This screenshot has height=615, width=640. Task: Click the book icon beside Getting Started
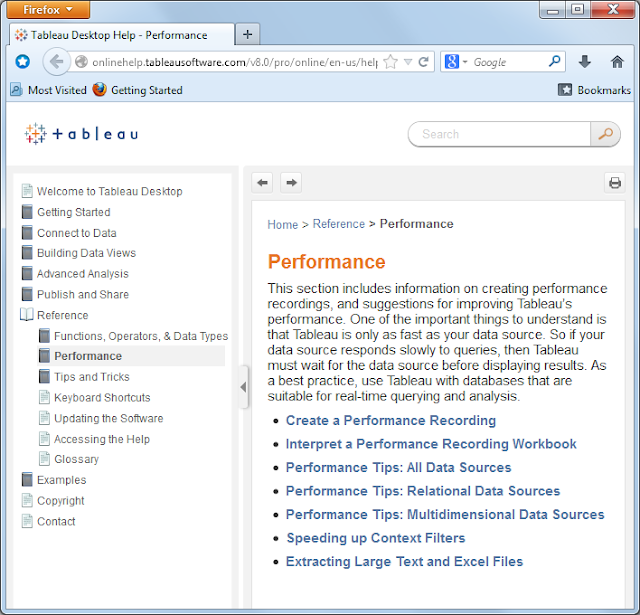[x=27, y=212]
